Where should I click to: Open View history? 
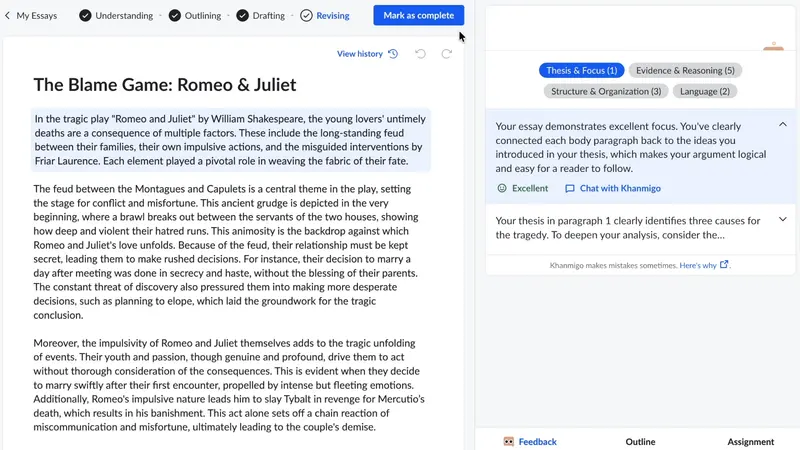tap(367, 54)
